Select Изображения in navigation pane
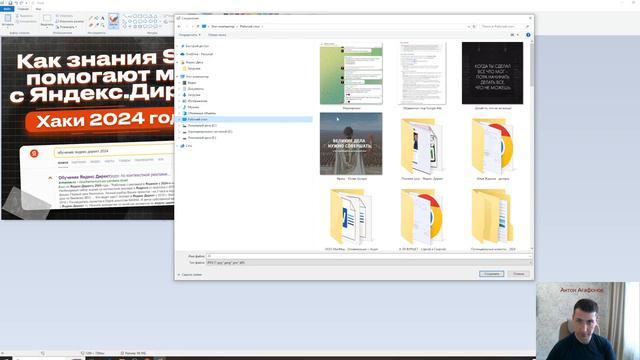 [x=194, y=101]
